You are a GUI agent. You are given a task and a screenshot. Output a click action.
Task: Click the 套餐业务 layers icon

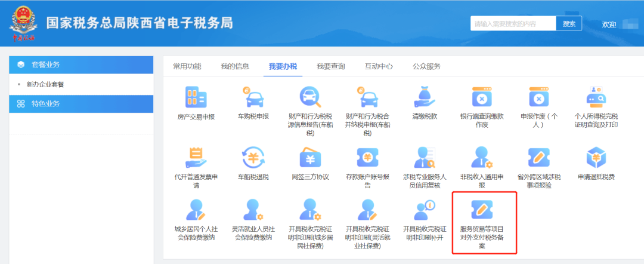21,65
